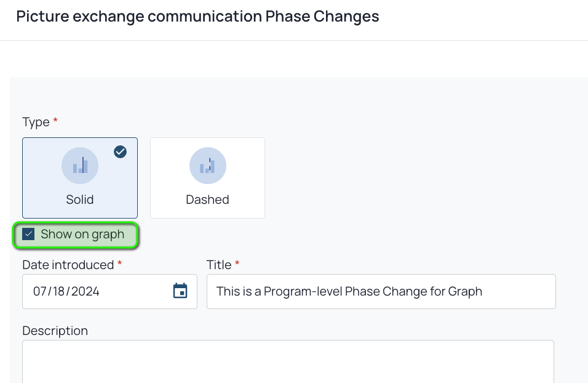The image size is (588, 383).
Task: Click inside the Title text field
Action: [381, 291]
